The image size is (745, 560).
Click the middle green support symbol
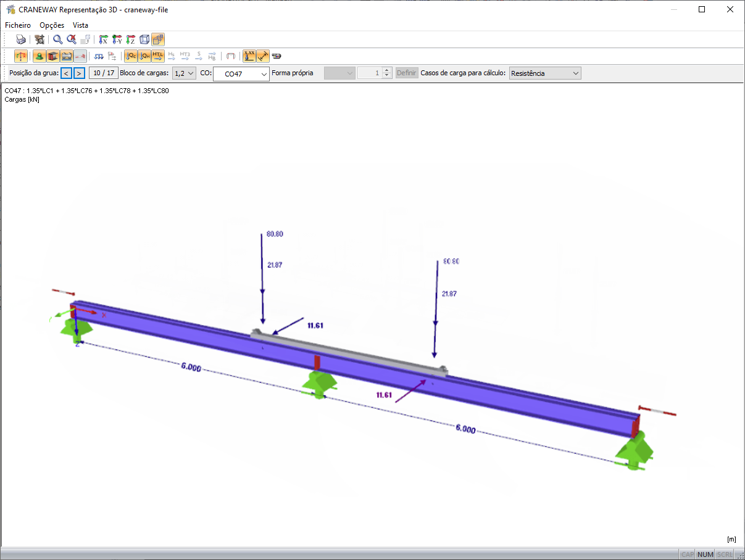[x=318, y=385]
